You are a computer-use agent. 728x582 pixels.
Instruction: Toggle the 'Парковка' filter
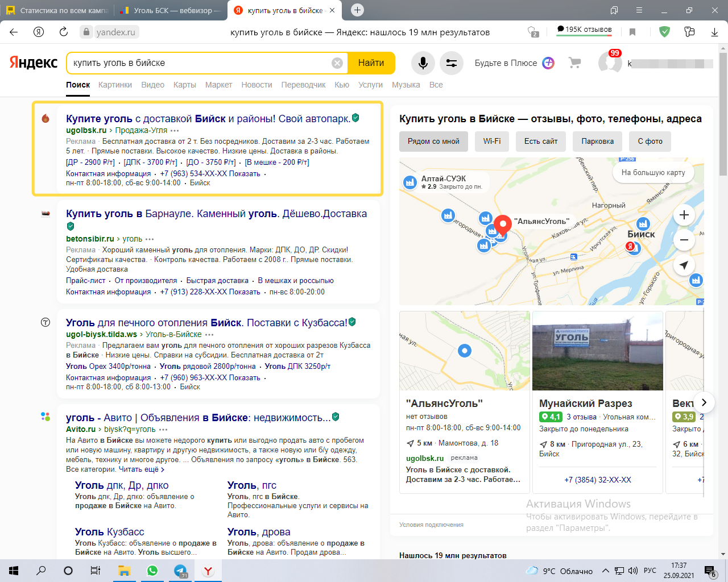point(598,142)
